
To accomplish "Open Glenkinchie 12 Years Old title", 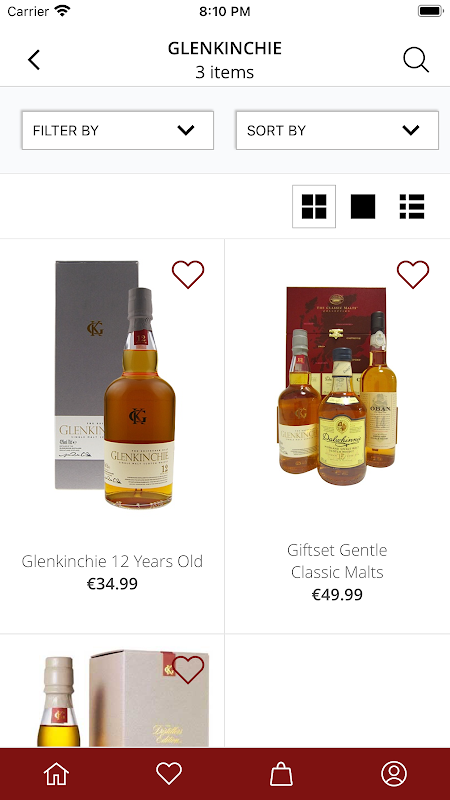I will click(112, 561).
